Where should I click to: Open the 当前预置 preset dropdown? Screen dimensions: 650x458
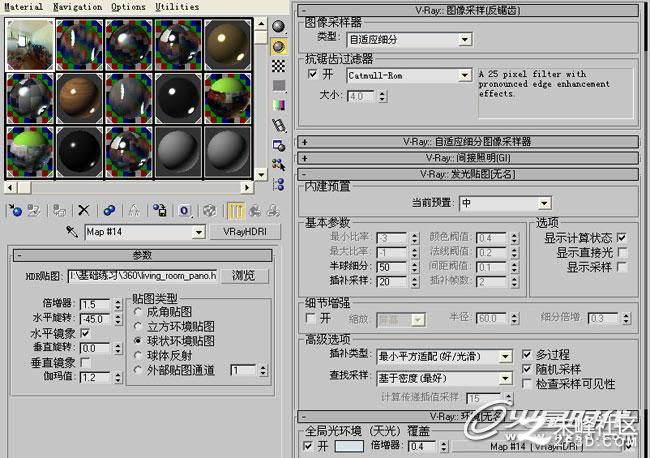tap(544, 203)
